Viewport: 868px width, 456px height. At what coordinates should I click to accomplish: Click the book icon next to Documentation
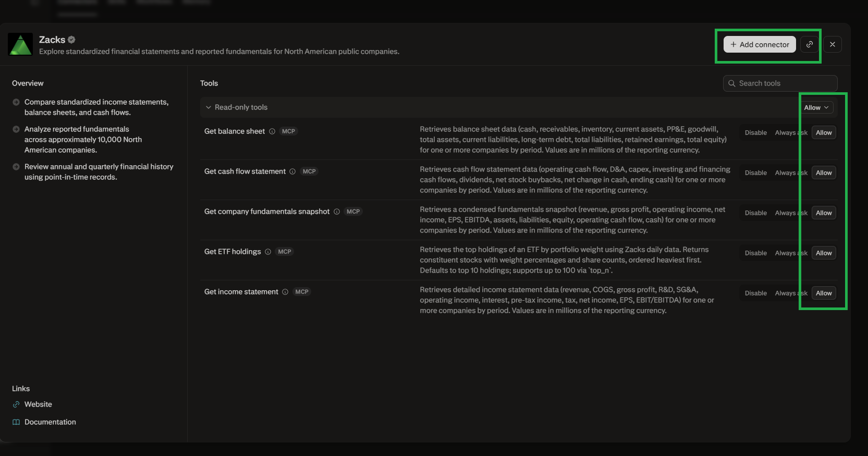16,422
